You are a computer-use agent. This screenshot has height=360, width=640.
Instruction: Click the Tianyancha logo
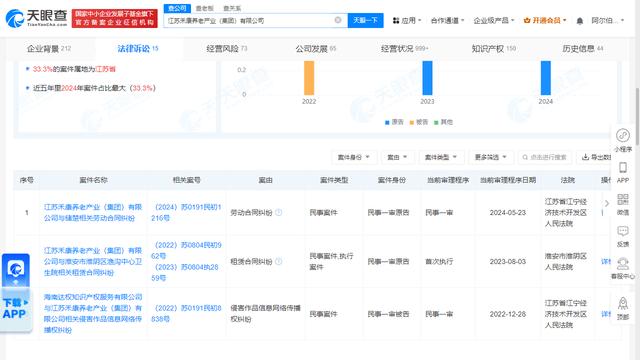37,18
